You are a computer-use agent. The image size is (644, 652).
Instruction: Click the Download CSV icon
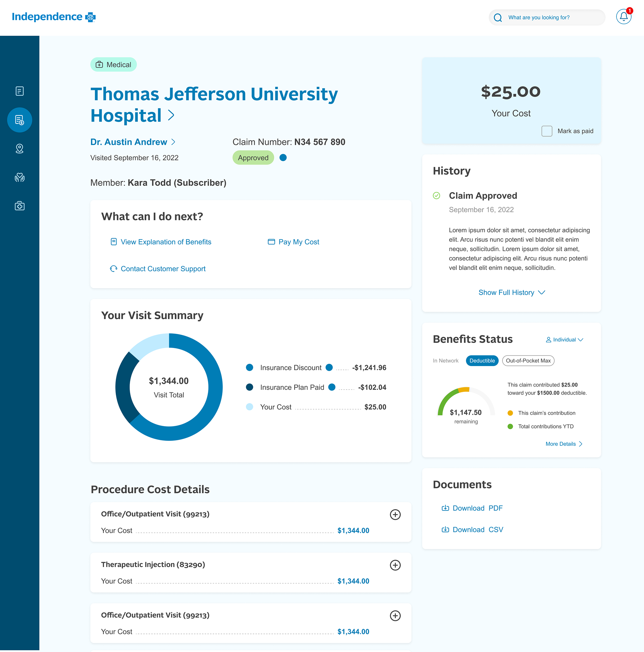pos(445,529)
